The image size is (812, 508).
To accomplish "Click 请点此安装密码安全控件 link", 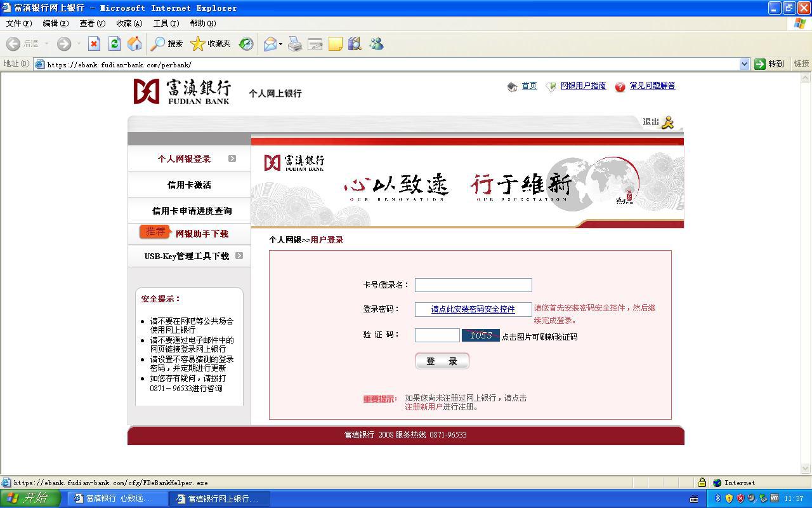I will pyautogui.click(x=473, y=309).
